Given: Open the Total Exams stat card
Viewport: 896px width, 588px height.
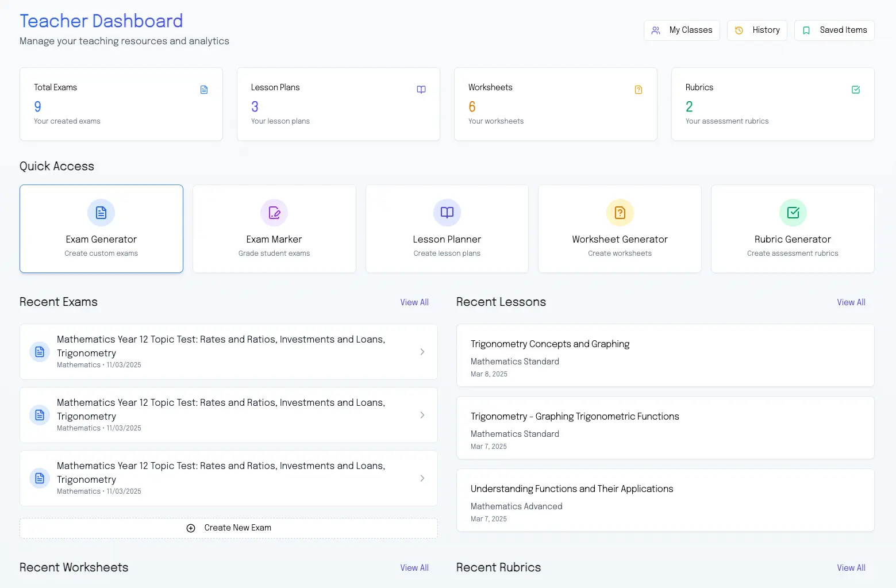Looking at the screenshot, I should [121, 104].
